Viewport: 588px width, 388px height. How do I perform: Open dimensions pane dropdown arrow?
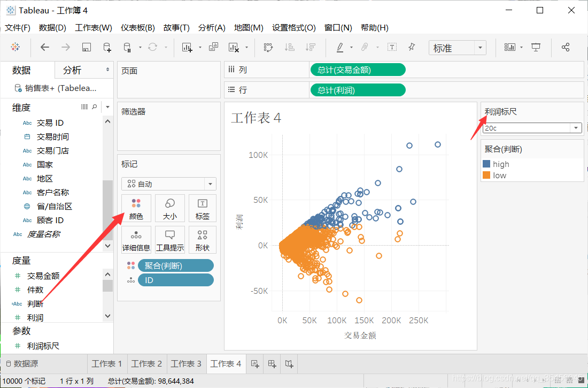[x=107, y=107]
